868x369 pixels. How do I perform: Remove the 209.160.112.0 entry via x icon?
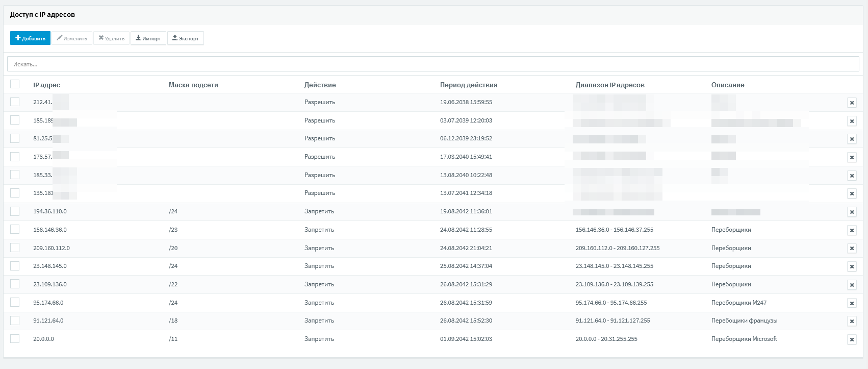tap(852, 248)
